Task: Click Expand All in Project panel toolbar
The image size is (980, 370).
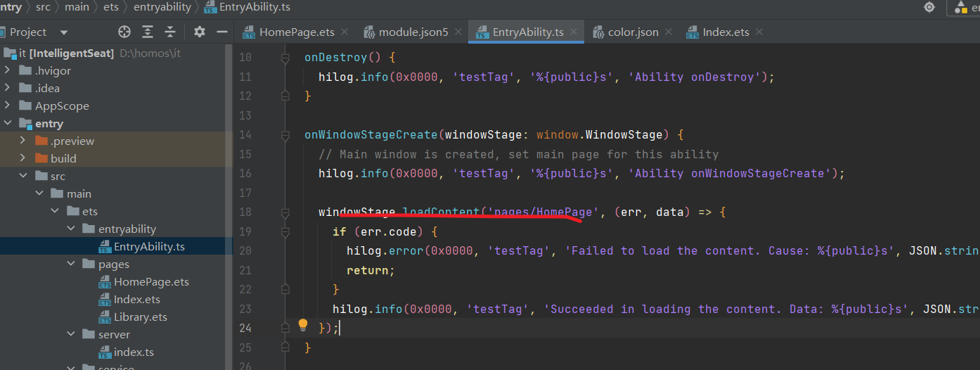Action: point(148,32)
